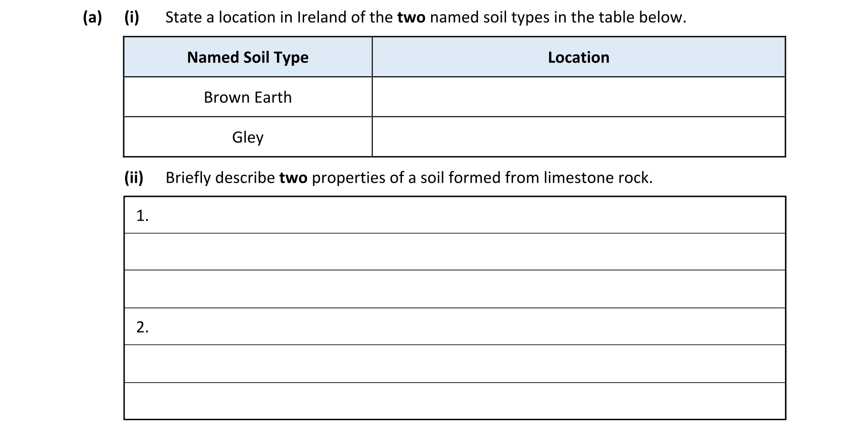Click the second answer line under property 1
The height and width of the screenshot is (425, 868).
pyautogui.click(x=455, y=252)
